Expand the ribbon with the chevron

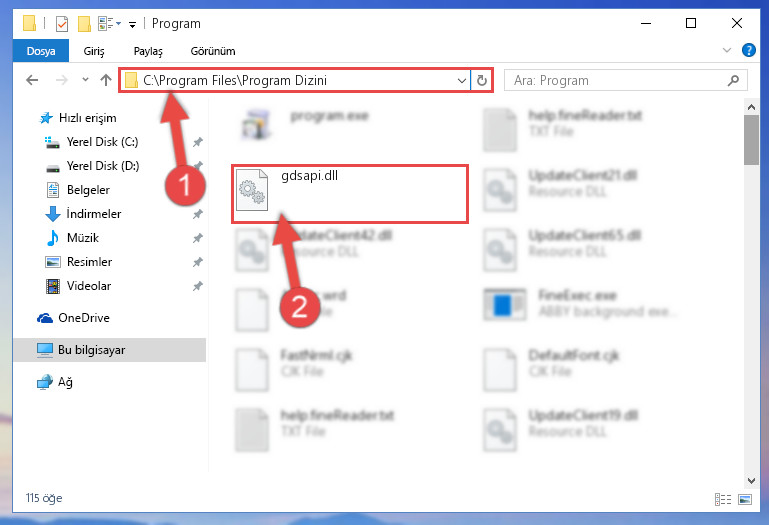[x=727, y=50]
